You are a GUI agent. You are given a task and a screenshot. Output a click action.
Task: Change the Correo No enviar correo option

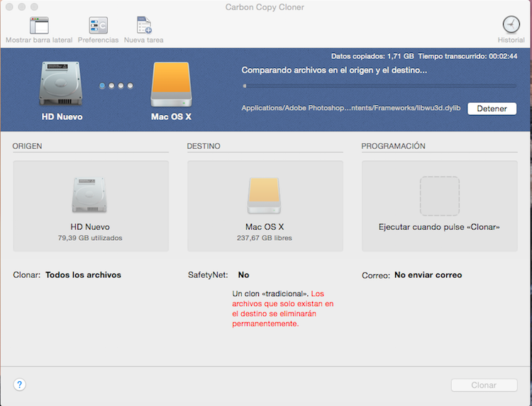[x=428, y=275]
